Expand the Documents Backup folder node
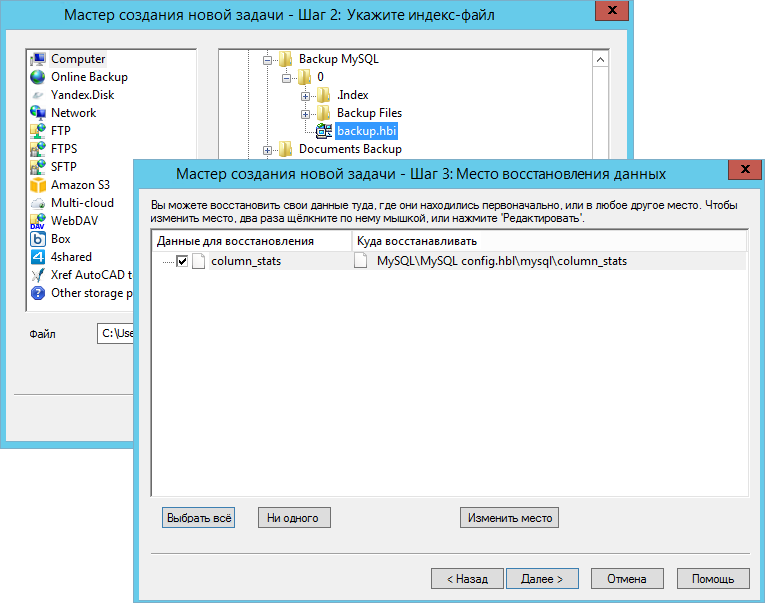Viewport: 765px width, 603px height. click(267, 150)
